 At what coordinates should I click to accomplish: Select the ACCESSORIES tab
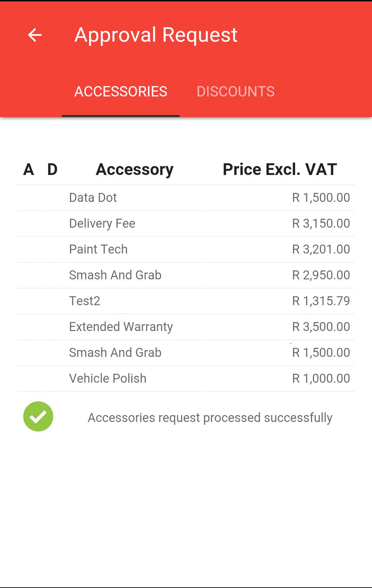(121, 92)
